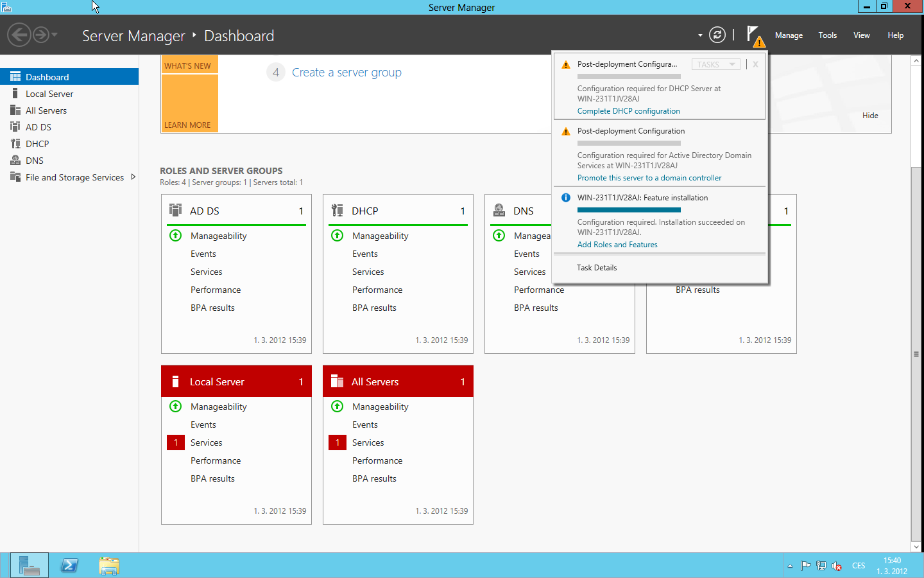
Task: Open the Local Server red tile header
Action: [236, 381]
